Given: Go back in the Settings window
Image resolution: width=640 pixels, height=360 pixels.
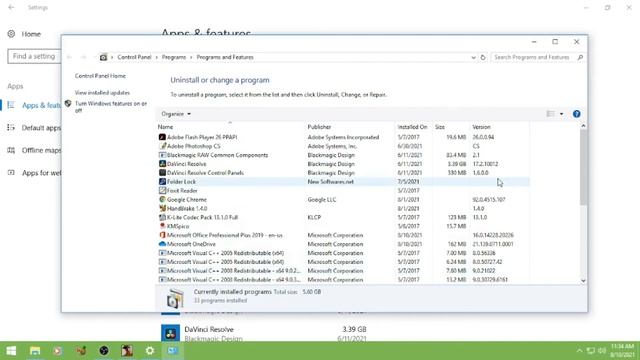Looking at the screenshot, I should click(x=11, y=7).
